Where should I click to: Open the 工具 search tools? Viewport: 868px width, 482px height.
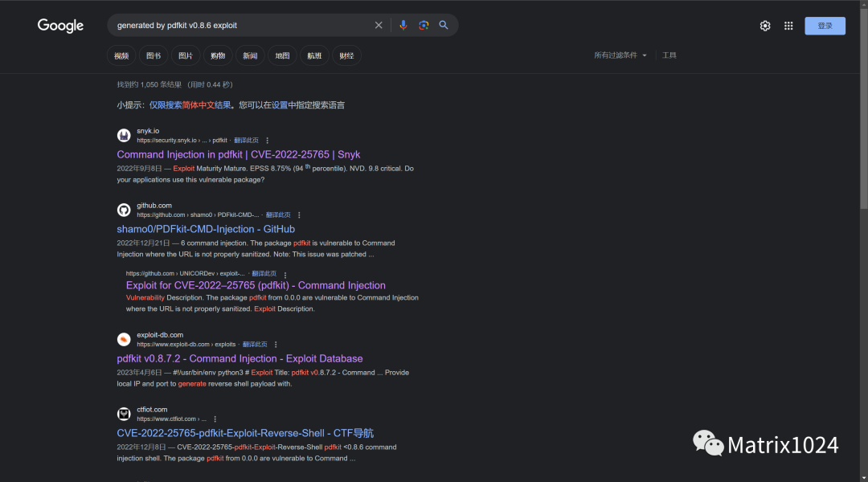pos(669,55)
